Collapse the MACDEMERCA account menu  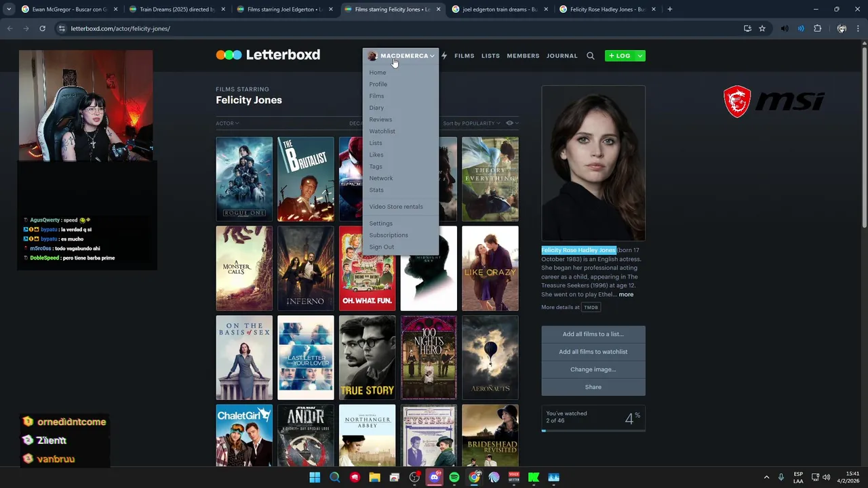[401, 56]
